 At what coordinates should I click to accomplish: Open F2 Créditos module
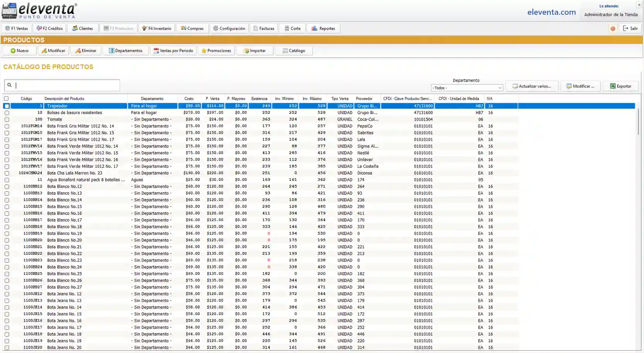(49, 29)
